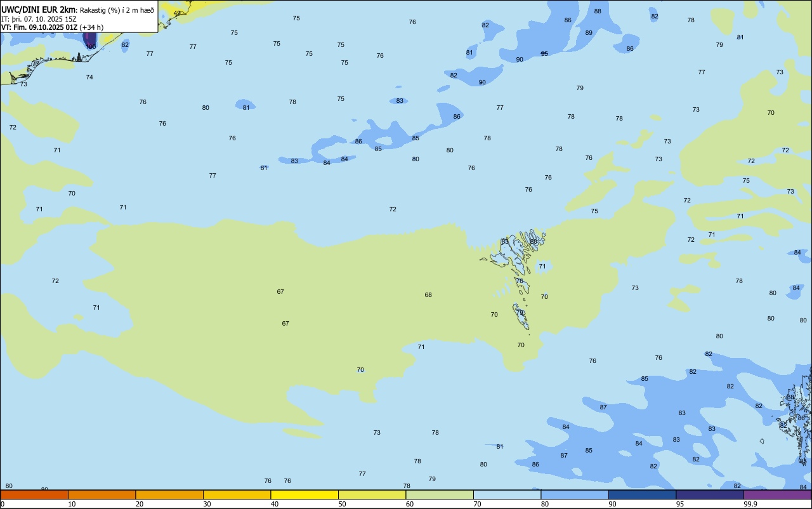The height and width of the screenshot is (509, 812).
Task: Click the 0–10 dark orange legend swatch
Action: pos(34,494)
